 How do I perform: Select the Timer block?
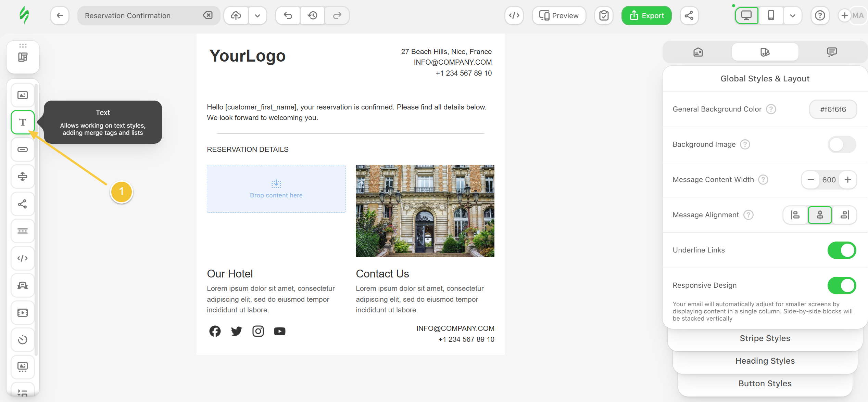pyautogui.click(x=23, y=340)
